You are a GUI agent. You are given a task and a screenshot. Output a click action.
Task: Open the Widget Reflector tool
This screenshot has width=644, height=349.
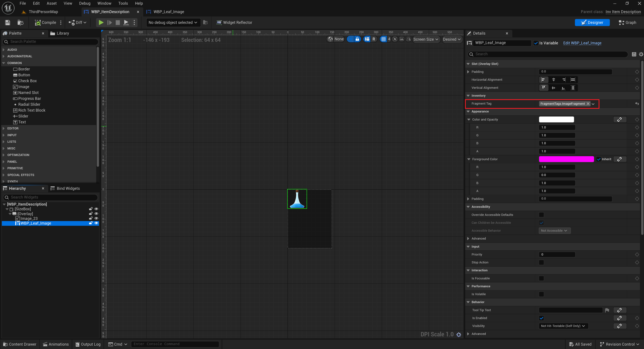(234, 23)
